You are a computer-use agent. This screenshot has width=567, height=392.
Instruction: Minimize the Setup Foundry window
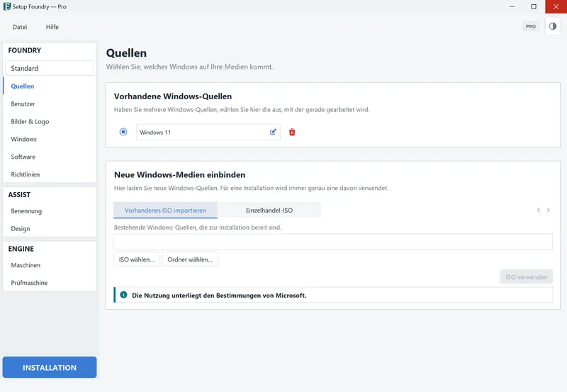(512, 6)
